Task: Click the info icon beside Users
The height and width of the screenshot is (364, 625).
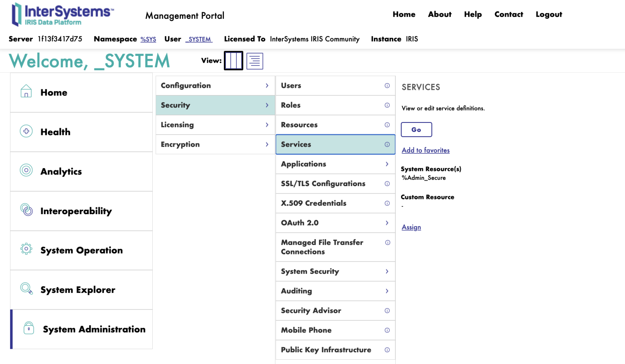Action: point(387,85)
